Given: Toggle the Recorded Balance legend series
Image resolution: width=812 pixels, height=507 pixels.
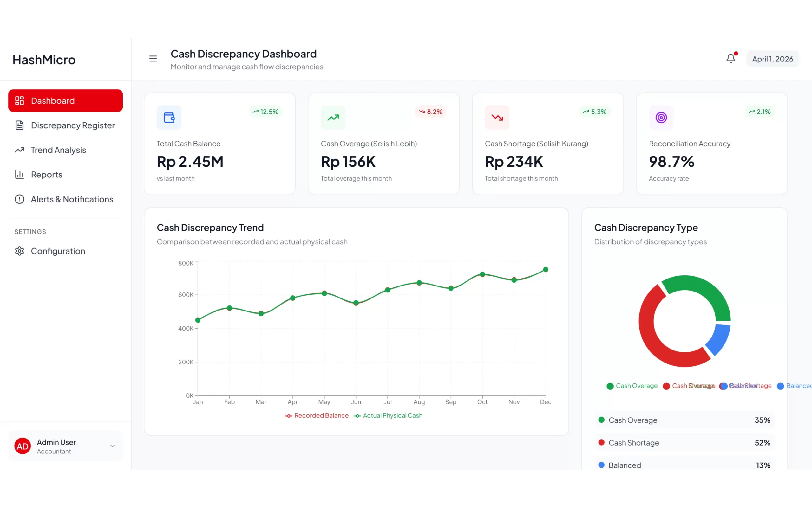Looking at the screenshot, I should click(317, 416).
